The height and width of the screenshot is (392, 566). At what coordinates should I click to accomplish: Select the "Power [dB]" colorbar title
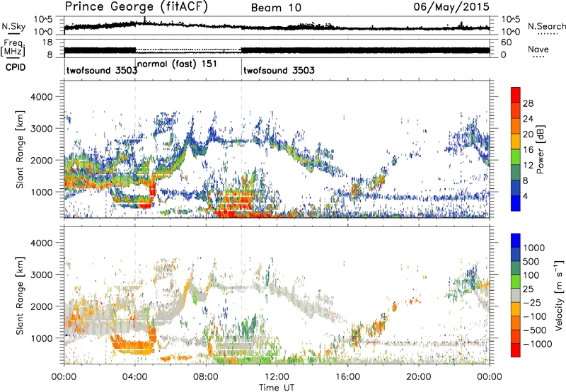pyautogui.click(x=540, y=149)
